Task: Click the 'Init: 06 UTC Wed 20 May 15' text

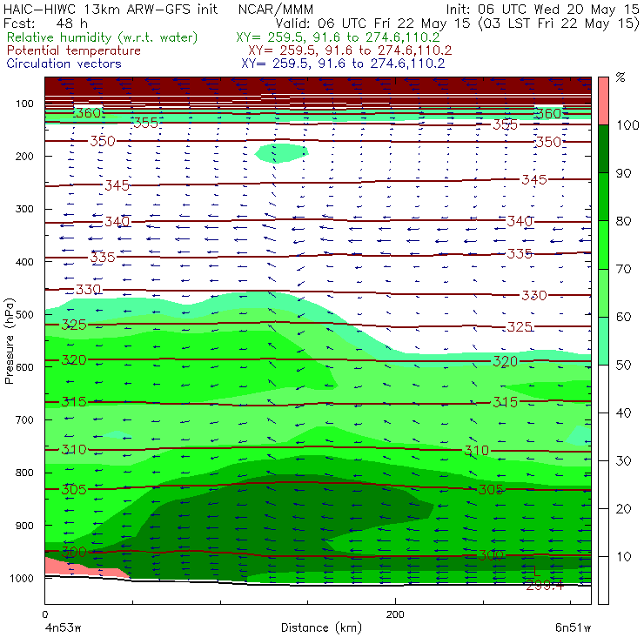Action: (542, 10)
